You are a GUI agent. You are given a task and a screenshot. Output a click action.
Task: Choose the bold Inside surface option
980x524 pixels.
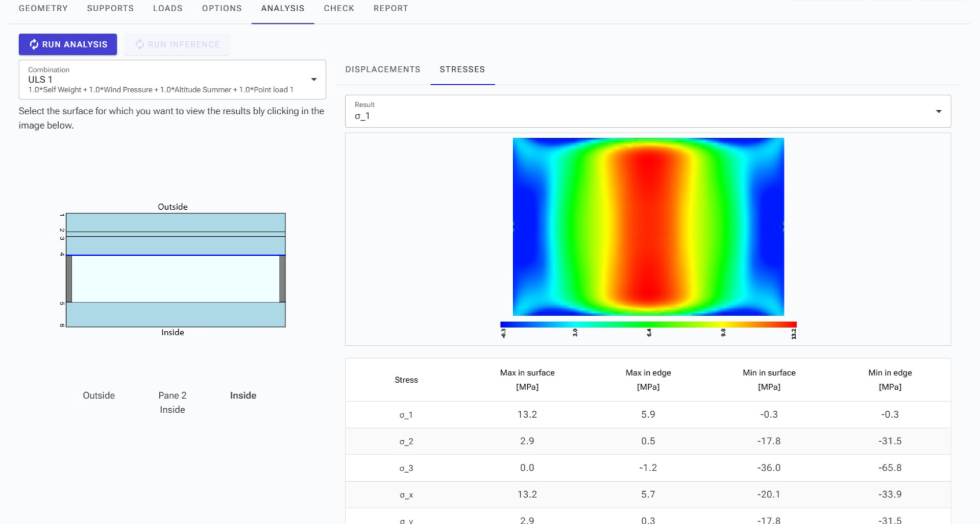(x=243, y=395)
